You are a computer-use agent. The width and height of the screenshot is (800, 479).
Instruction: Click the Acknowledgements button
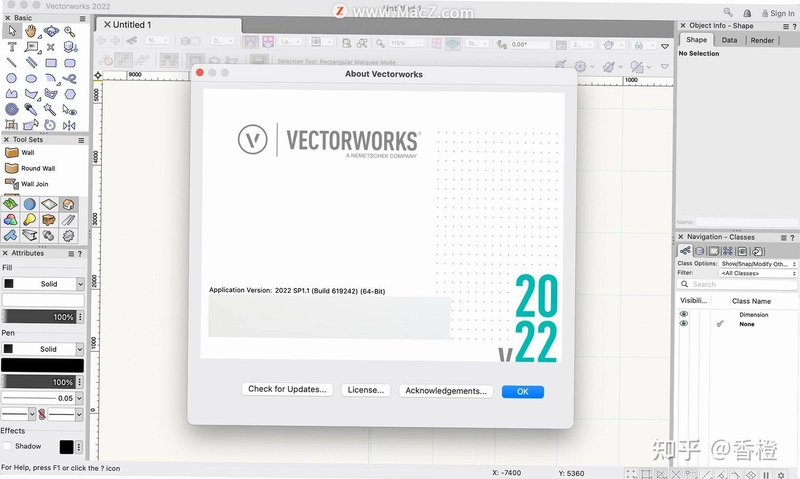(446, 391)
